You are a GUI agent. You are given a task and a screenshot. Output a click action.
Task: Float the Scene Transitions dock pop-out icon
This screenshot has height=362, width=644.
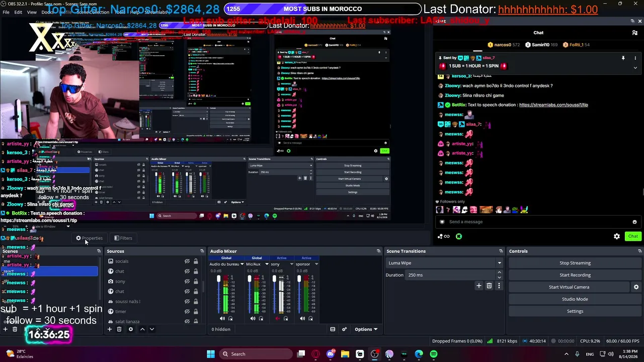[x=501, y=251]
